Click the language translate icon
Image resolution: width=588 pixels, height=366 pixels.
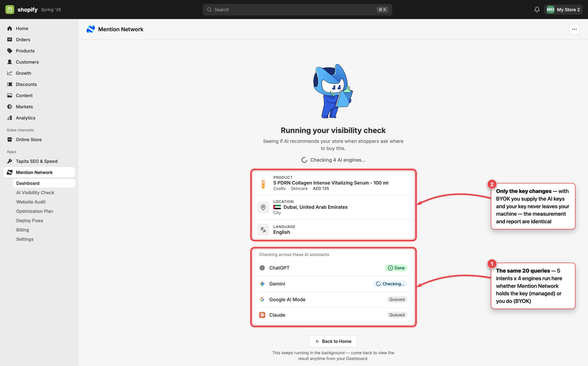(x=263, y=230)
